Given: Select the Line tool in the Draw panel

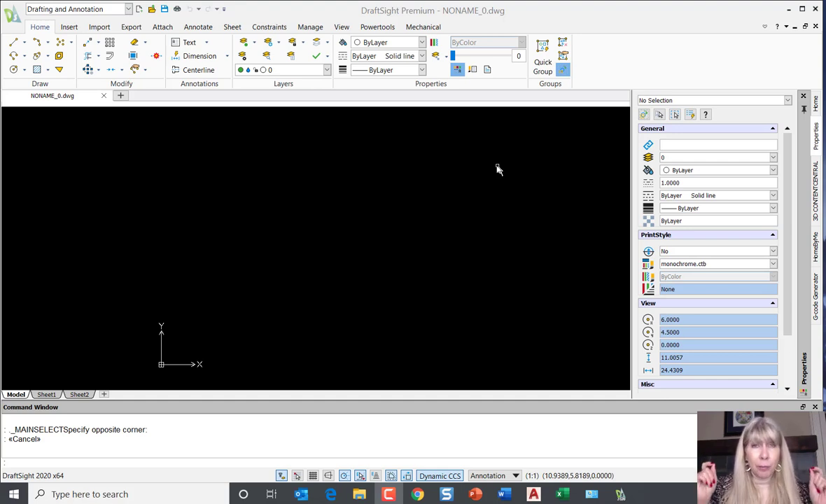Looking at the screenshot, I should (13, 42).
